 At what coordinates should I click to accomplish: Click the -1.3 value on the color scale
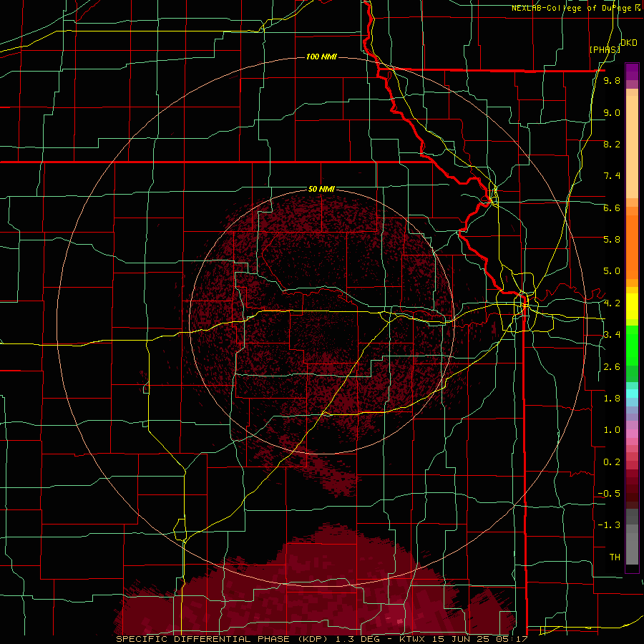609,525
